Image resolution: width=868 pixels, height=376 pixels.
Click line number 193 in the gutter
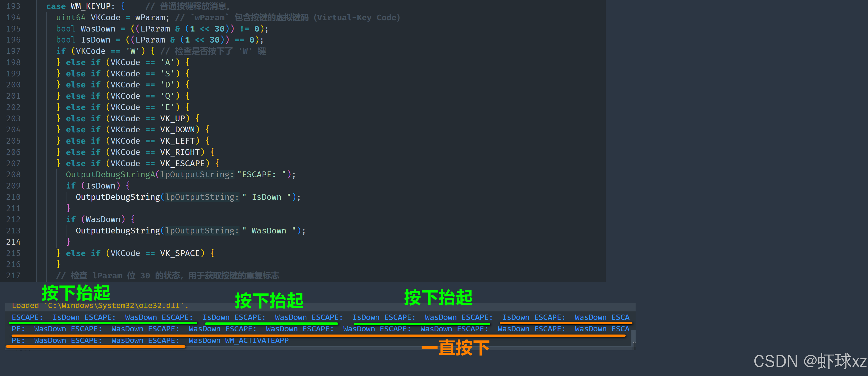[13, 6]
